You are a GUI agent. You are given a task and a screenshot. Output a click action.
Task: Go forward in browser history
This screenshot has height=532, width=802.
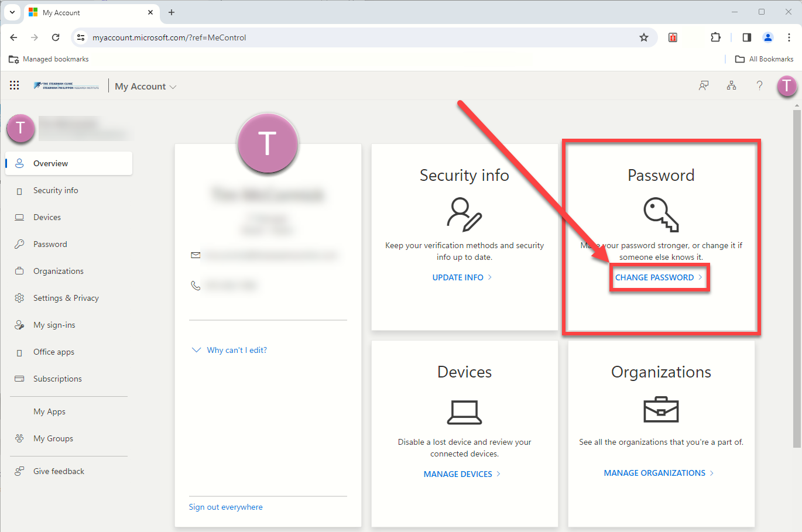click(35, 37)
